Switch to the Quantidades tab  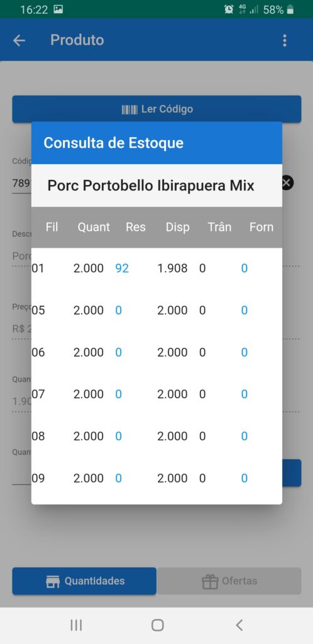[x=84, y=581]
